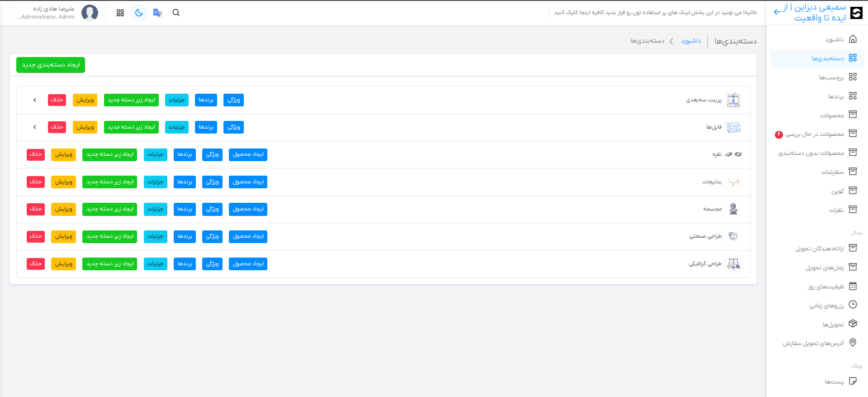
Task: Open the دسته‌بندی‌ها sidebar menu item
Action: 817,58
